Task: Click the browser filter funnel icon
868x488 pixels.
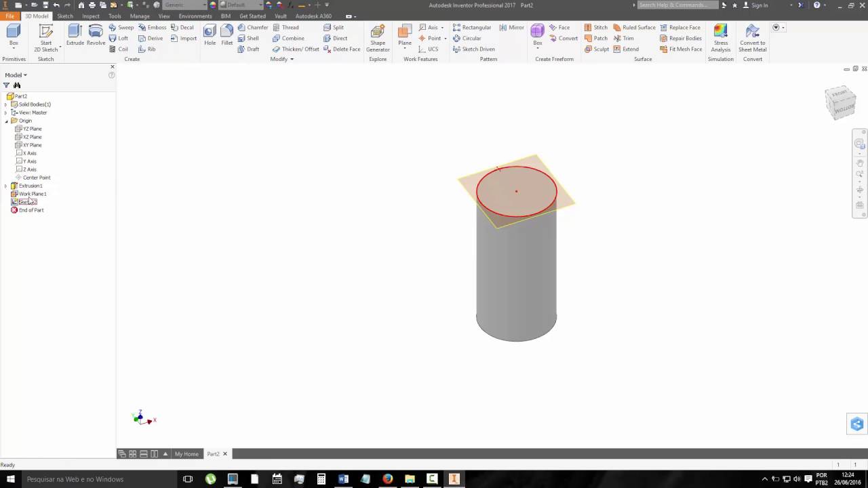Action: tap(7, 85)
